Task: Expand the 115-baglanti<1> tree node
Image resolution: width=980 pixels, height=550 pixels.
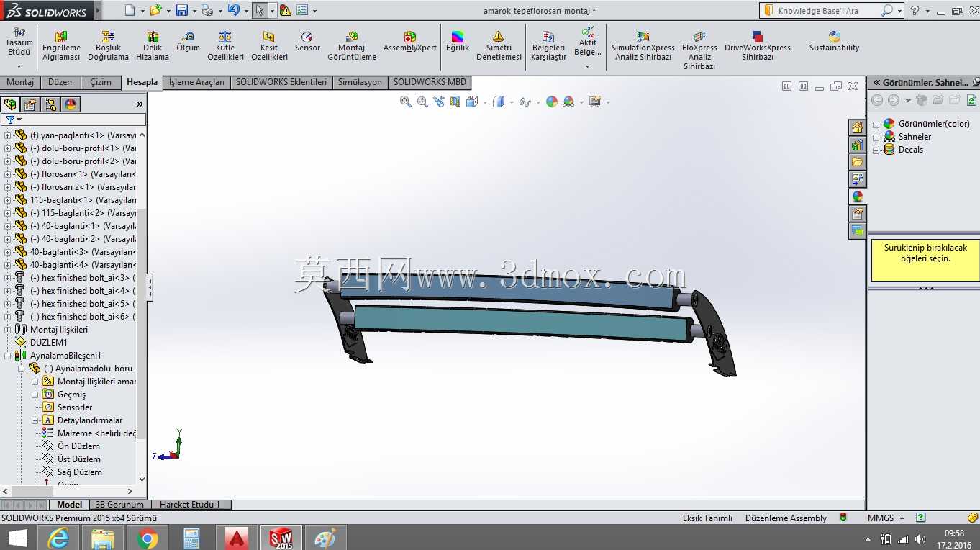Action: [8, 200]
